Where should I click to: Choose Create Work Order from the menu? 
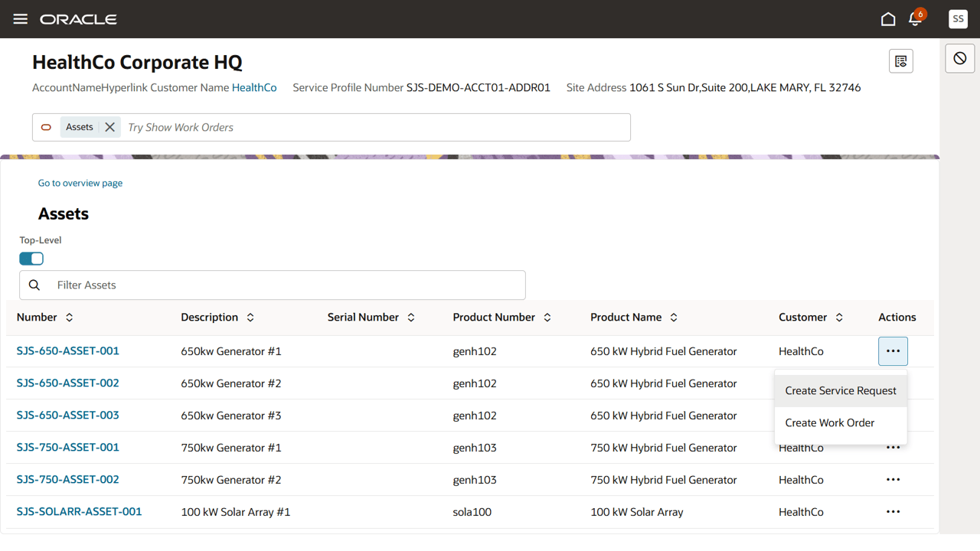click(x=829, y=422)
